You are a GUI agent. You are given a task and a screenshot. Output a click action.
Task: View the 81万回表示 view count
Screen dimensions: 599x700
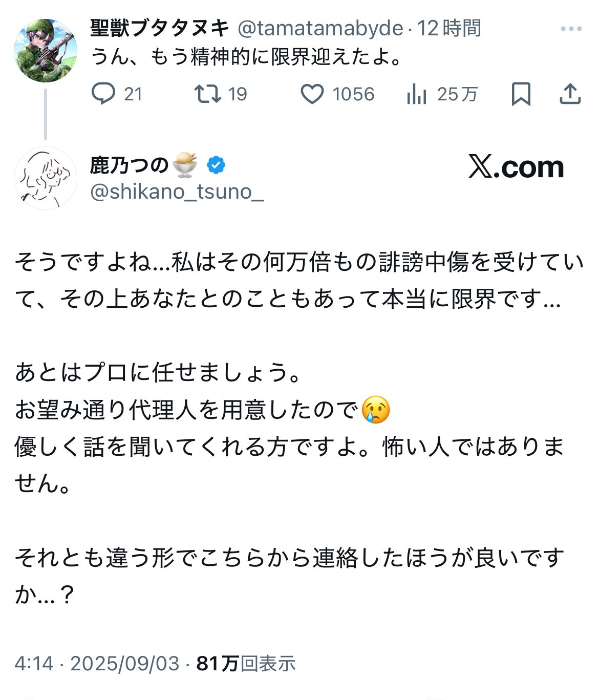(x=246, y=664)
